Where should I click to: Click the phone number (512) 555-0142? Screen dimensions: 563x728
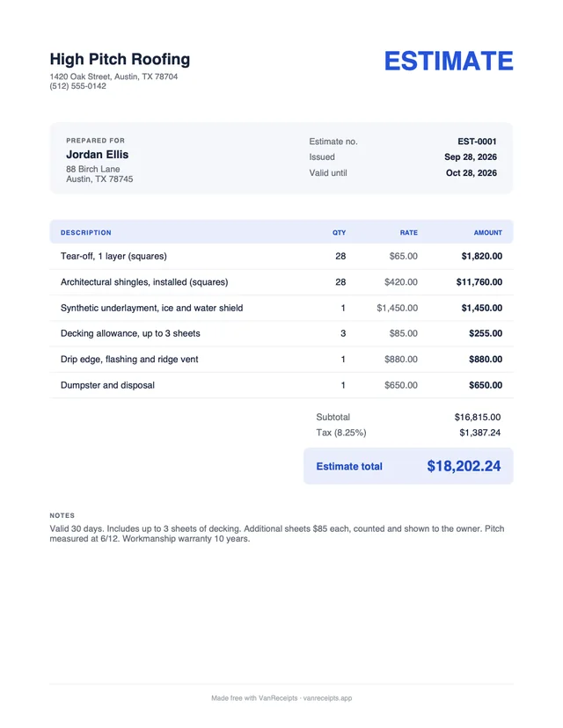[78, 86]
